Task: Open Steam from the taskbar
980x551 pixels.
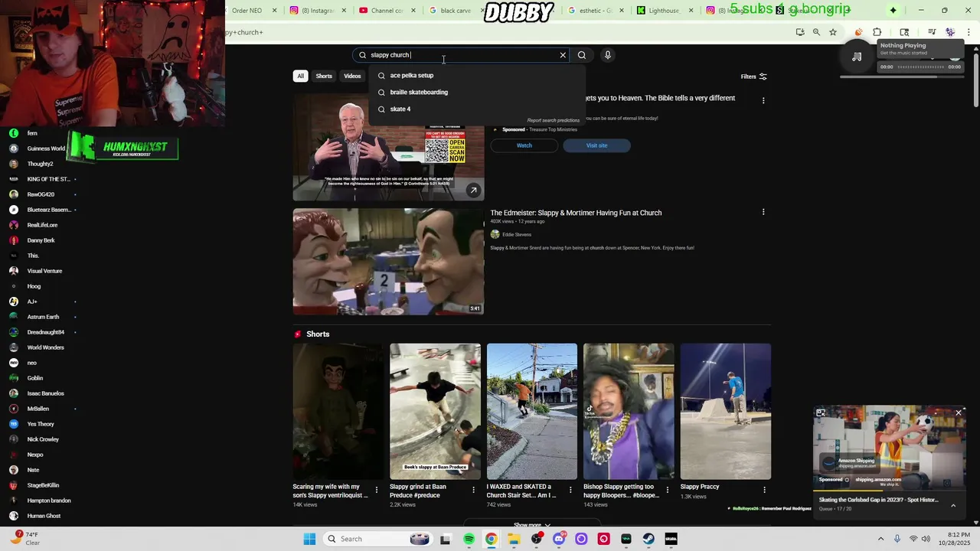Action: click(x=648, y=539)
